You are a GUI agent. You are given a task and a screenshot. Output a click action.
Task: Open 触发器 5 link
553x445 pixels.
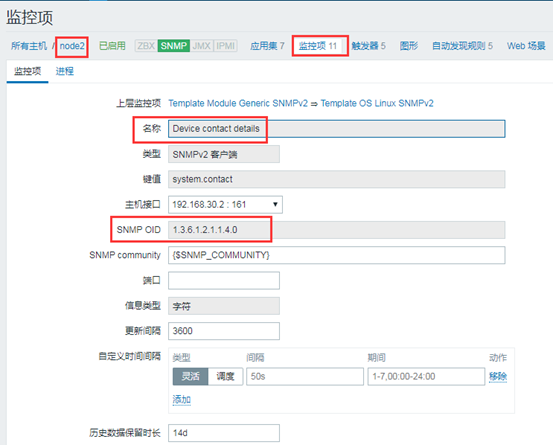click(368, 46)
